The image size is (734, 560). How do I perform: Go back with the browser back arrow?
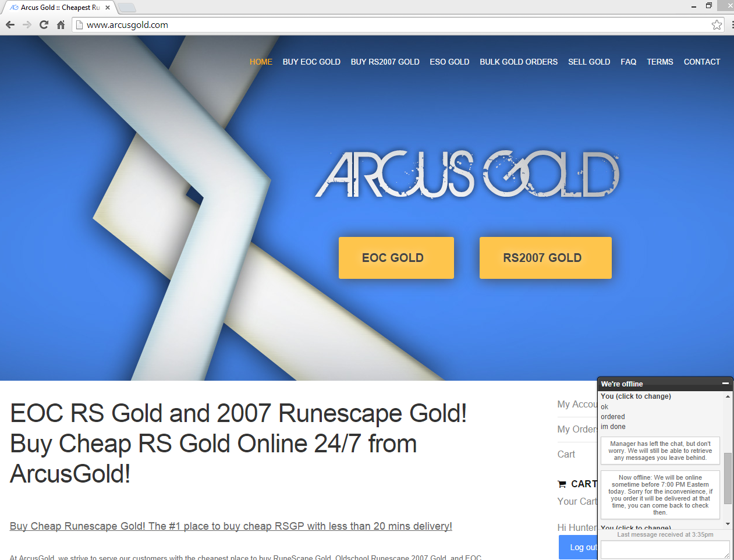pos(10,24)
